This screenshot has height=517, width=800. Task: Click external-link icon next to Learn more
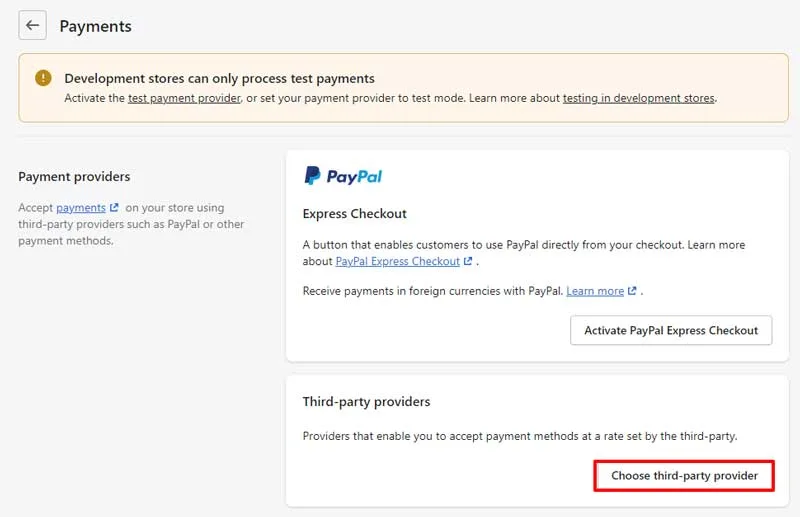point(632,291)
